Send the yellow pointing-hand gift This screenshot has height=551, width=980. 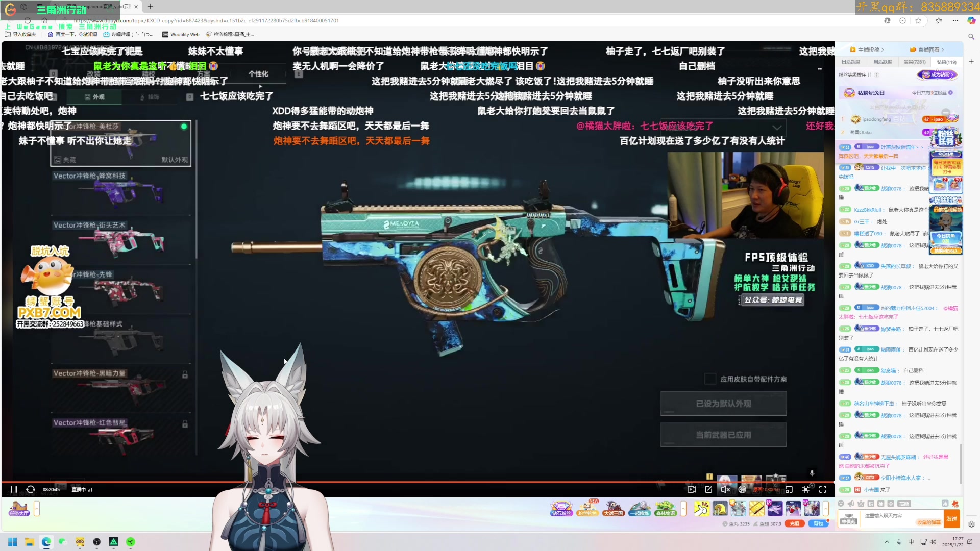click(701, 509)
